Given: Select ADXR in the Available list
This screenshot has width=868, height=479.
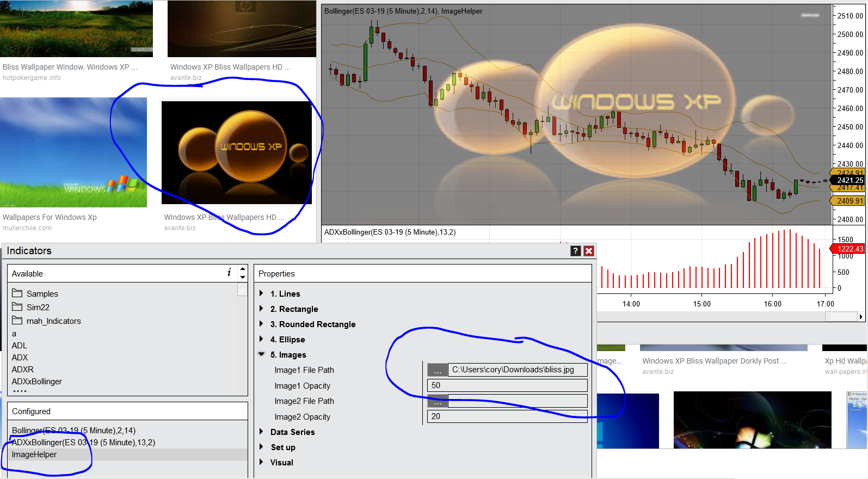Looking at the screenshot, I should (23, 370).
